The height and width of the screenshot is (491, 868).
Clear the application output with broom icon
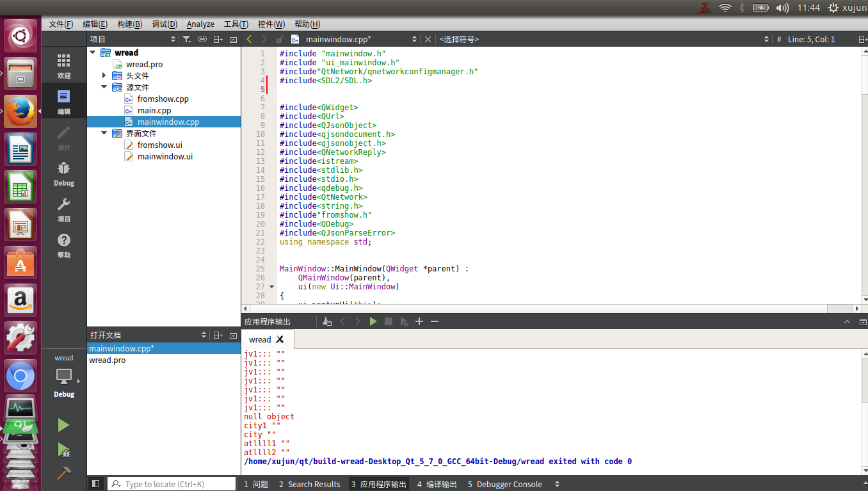[x=327, y=321]
